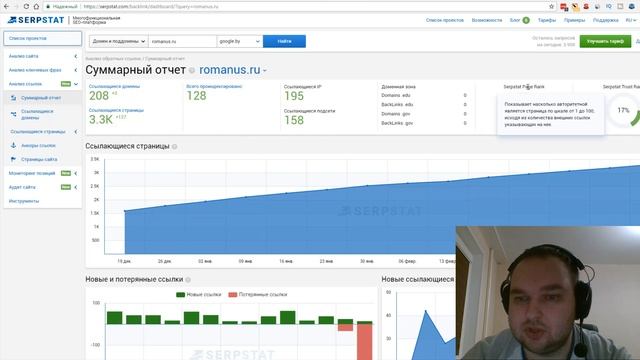Open browser home page icon
Viewport: 640px width, 360px height.
(x=36, y=7)
